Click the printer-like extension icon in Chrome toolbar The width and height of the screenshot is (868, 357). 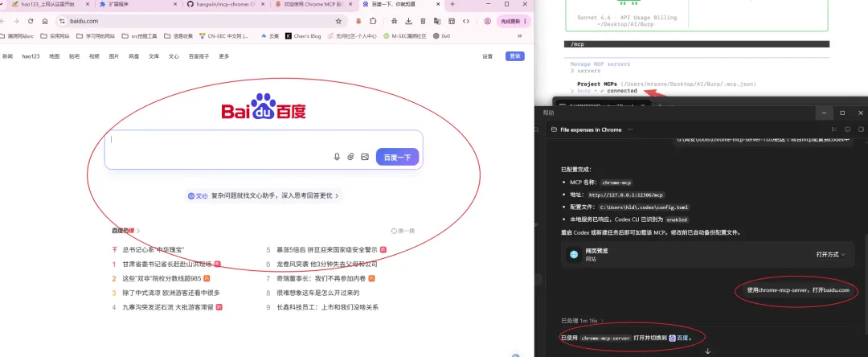394,21
